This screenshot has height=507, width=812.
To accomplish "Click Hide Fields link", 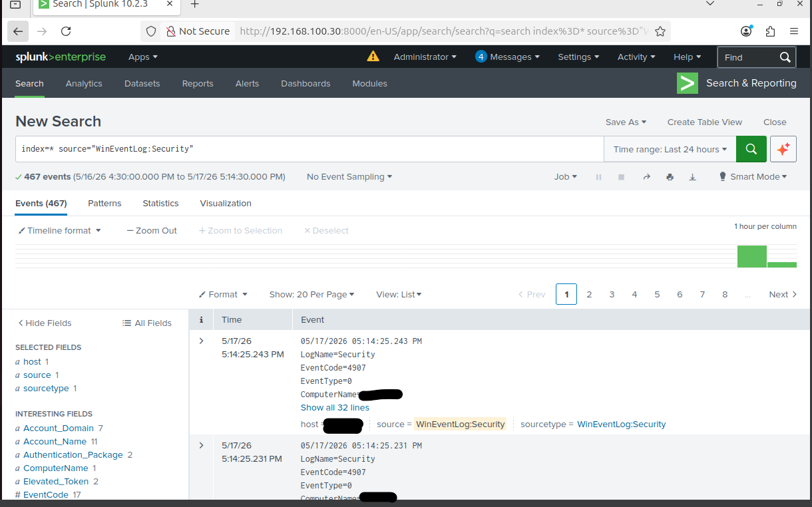I will [45, 323].
